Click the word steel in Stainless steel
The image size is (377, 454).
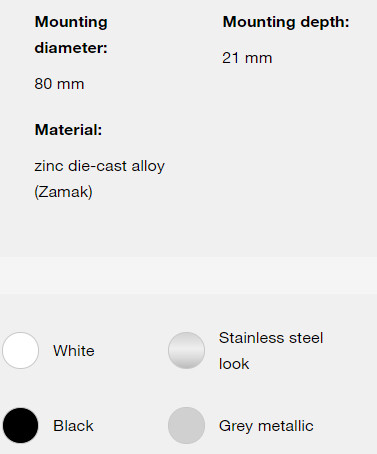click(x=306, y=338)
